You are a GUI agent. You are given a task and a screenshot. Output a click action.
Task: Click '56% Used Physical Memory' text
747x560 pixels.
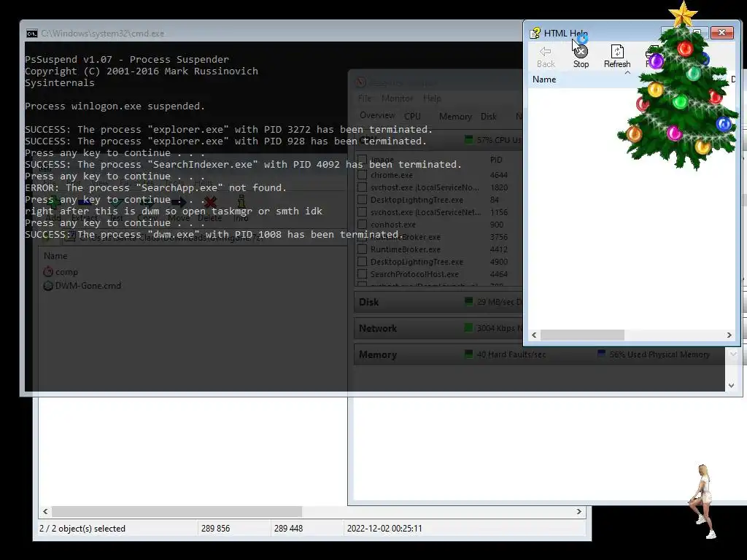pos(659,354)
